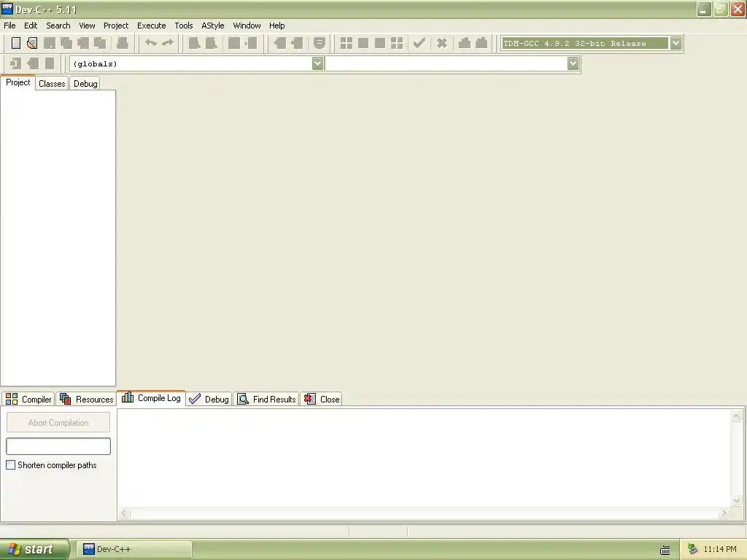The width and height of the screenshot is (747, 560).
Task: Expand the empty function list dropdown arrow
Action: (x=573, y=63)
